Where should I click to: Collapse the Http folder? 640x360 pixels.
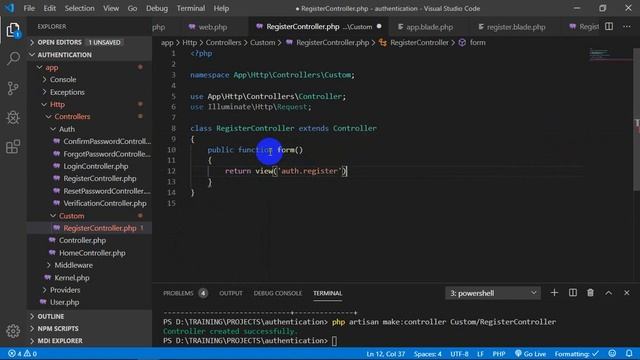[x=89, y=104]
